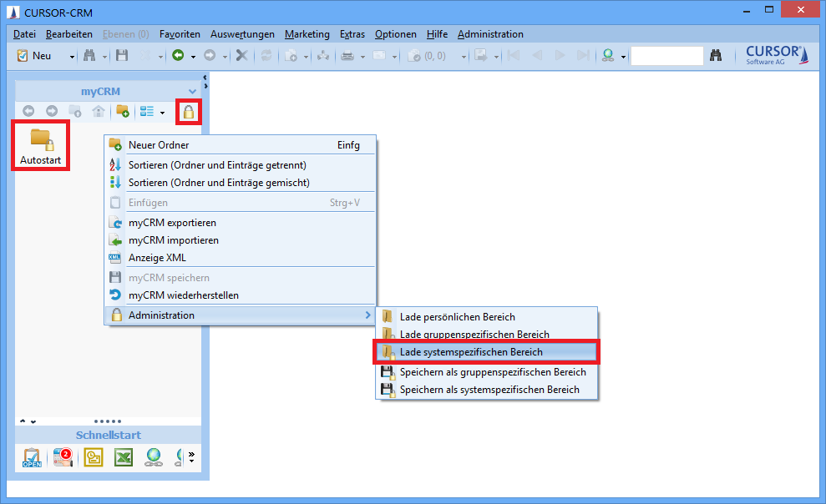
Task: Expand Schnellstart overflow arrows
Action: point(191,457)
